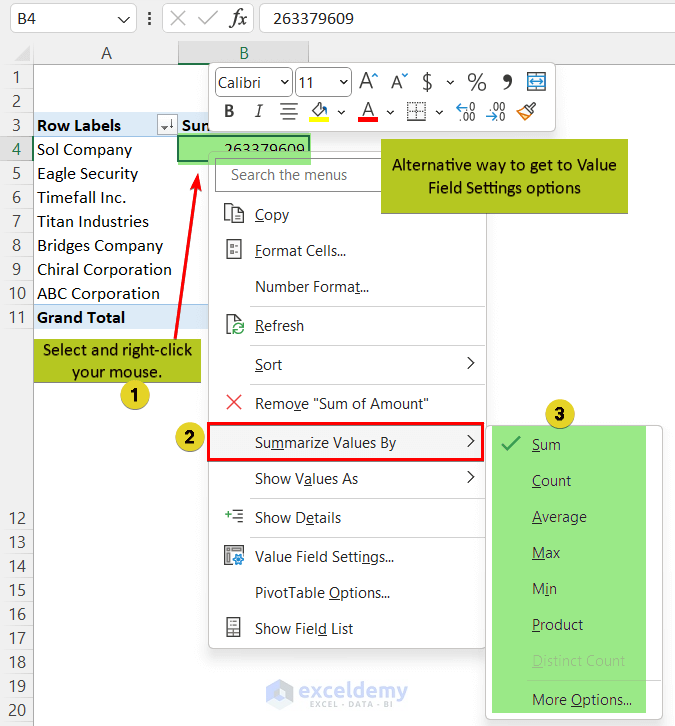This screenshot has height=726, width=675.
Task: Click column B header
Action: coord(244,53)
